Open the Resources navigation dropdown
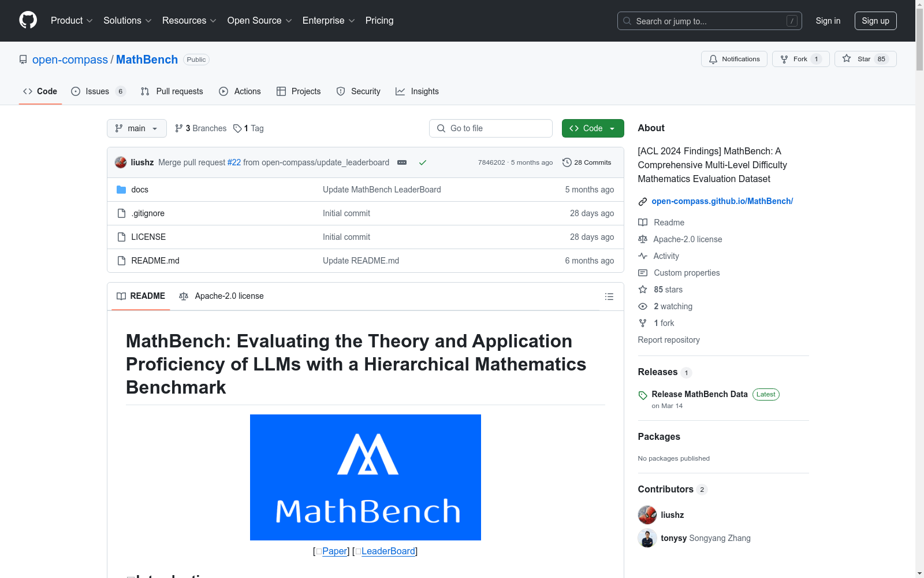The image size is (924, 578). pyautogui.click(x=189, y=20)
